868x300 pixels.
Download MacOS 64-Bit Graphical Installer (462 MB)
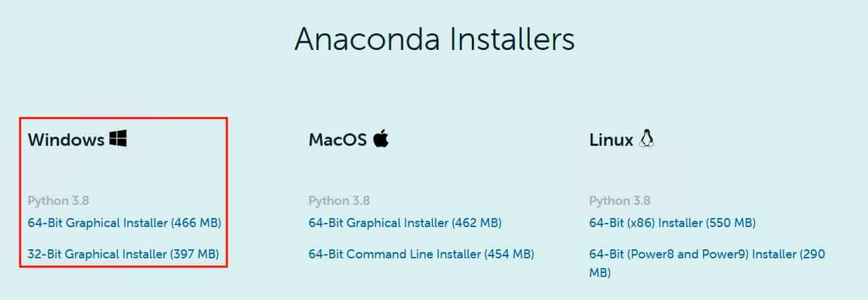pos(405,223)
